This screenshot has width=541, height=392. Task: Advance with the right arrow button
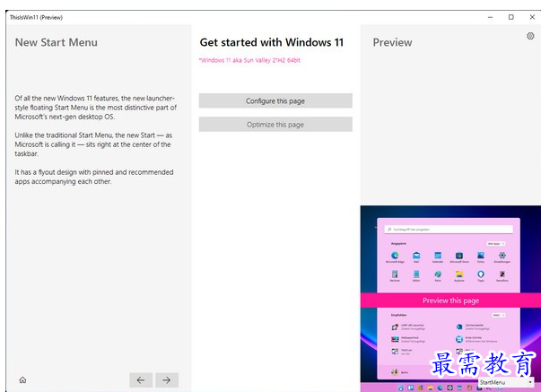(x=167, y=380)
